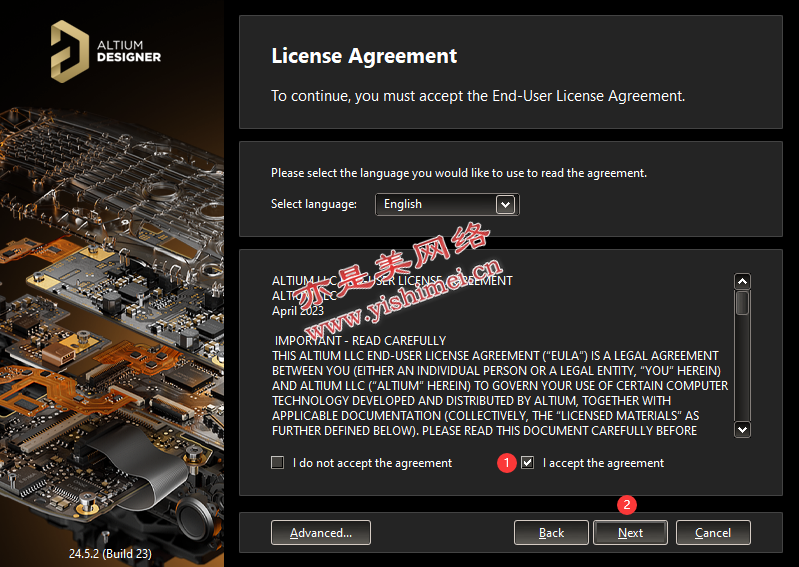Click 'To continue, you must accept' sentence
The height and width of the screenshot is (567, 799).
[478, 96]
